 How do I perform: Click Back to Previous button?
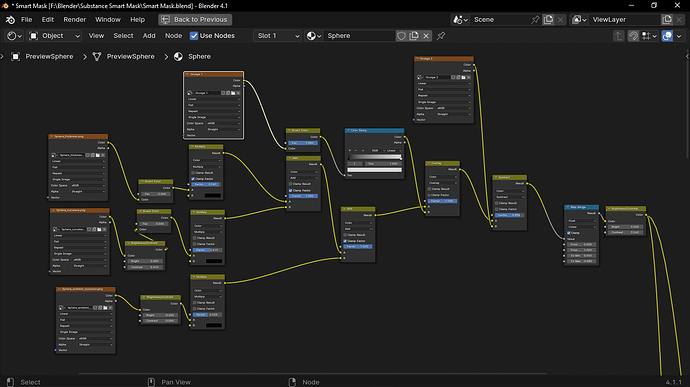click(x=195, y=20)
